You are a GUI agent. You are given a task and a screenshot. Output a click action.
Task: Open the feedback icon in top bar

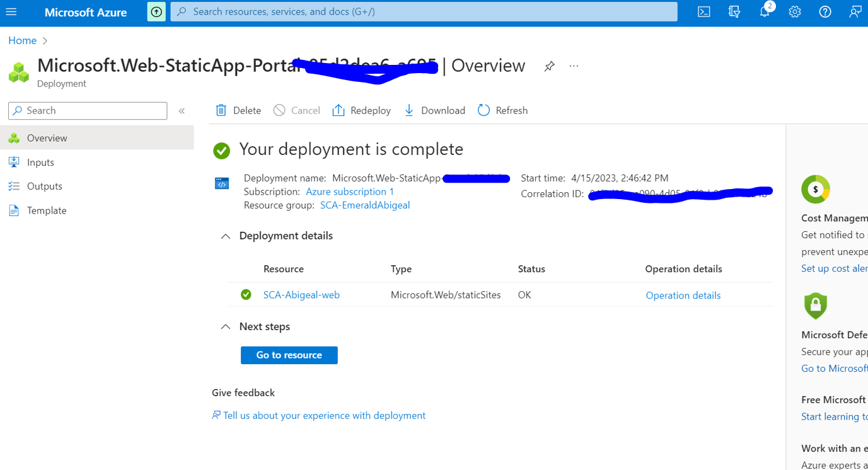click(855, 12)
